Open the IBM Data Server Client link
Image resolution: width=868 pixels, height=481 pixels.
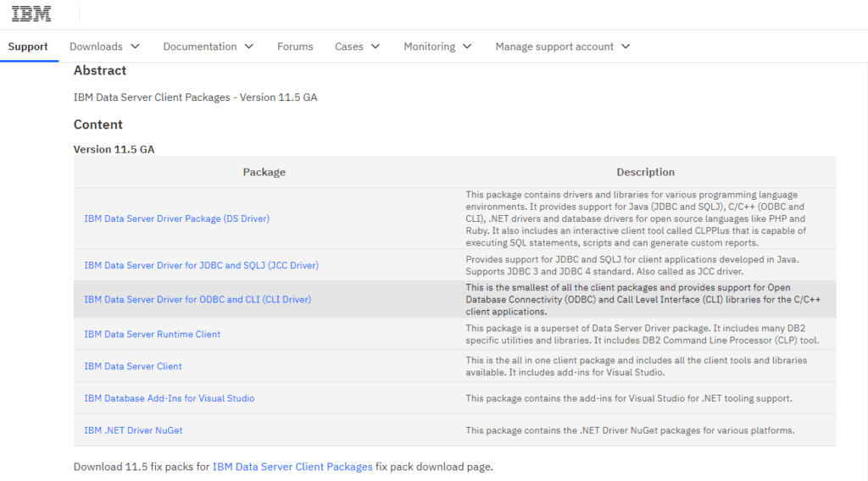pos(133,366)
